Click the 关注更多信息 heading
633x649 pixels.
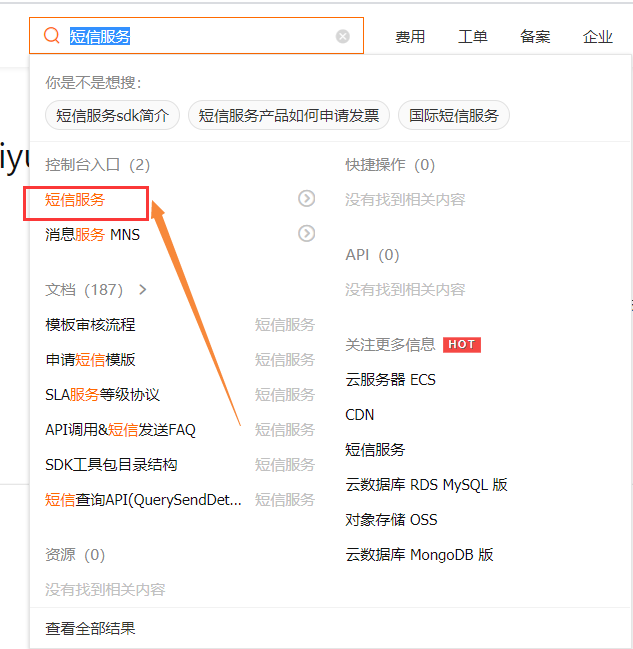(390, 344)
